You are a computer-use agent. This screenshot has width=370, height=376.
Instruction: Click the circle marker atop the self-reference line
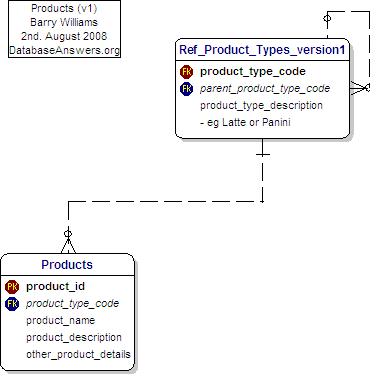click(327, 18)
